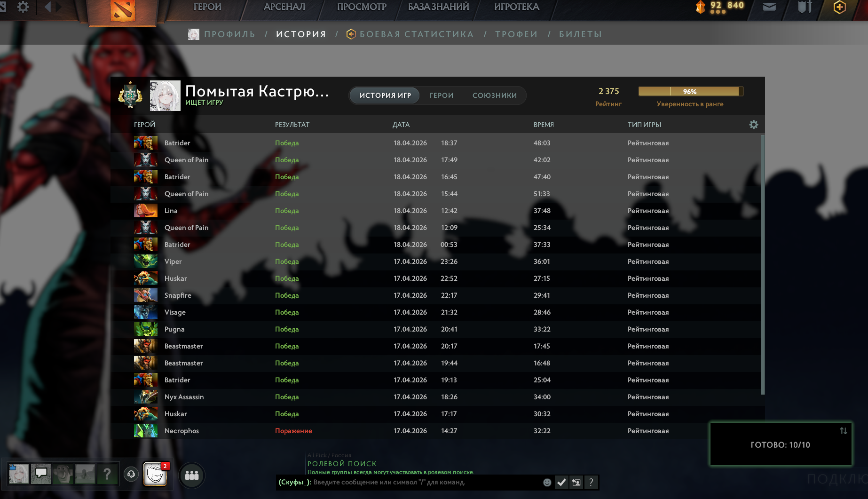Click the Dota 2 logo home button
This screenshot has width=868, height=499.
(123, 10)
